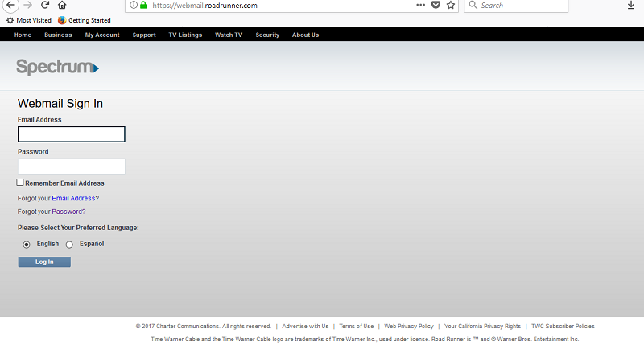Click into the Password field
This screenshot has width=644, height=346.
[72, 167]
